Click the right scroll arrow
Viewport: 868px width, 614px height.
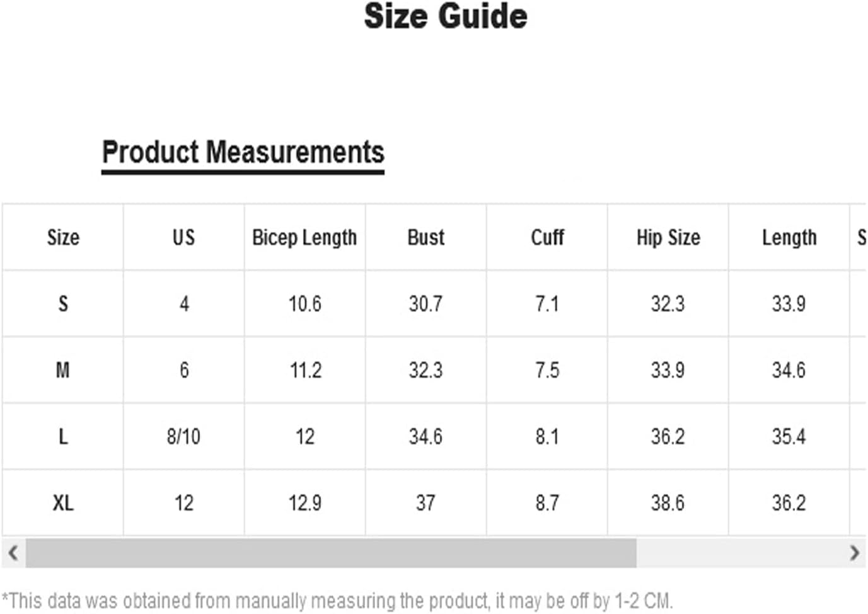click(854, 553)
